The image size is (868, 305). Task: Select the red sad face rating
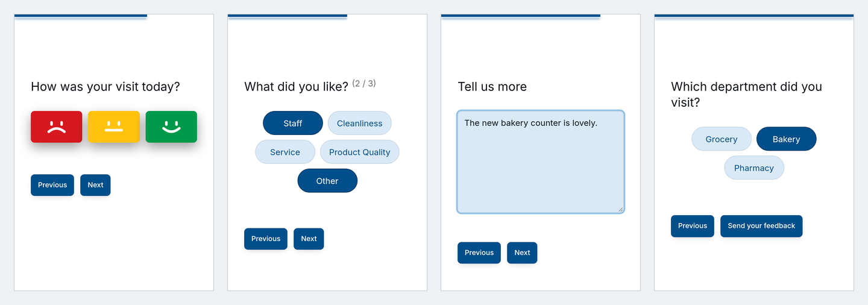tap(57, 127)
